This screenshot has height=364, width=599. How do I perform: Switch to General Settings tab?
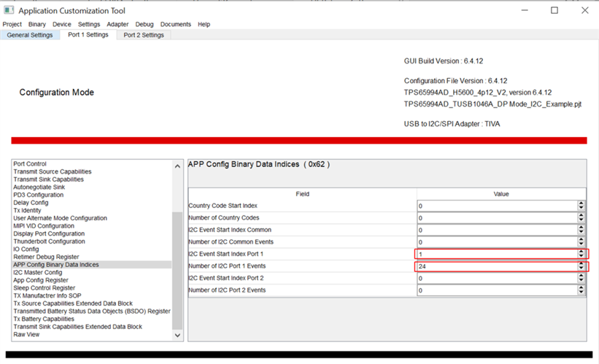click(x=30, y=35)
